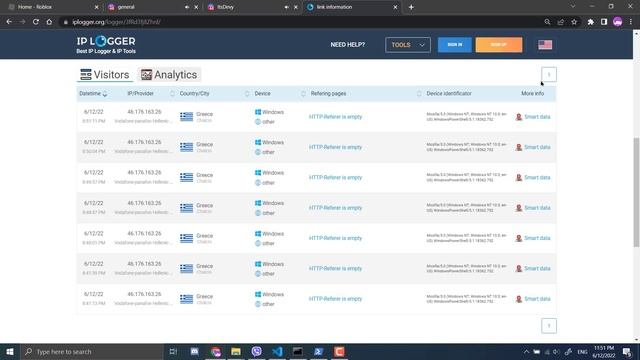Show hidden system tray icons
The height and width of the screenshot is (360, 640).
(x=526, y=351)
